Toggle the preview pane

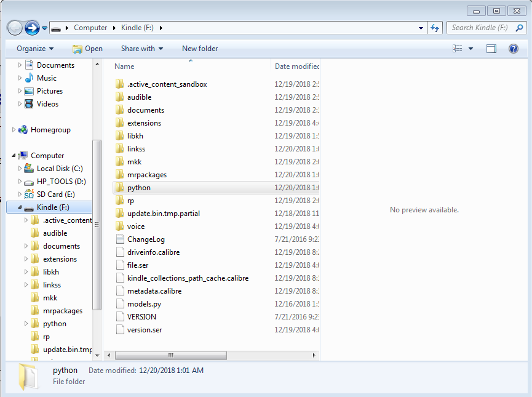[491, 49]
